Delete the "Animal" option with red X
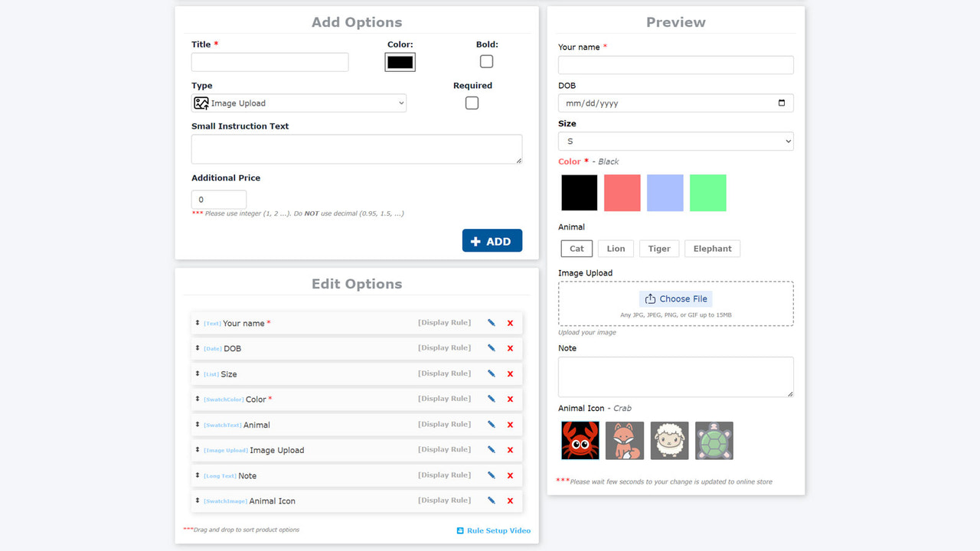The image size is (980, 551). (510, 425)
